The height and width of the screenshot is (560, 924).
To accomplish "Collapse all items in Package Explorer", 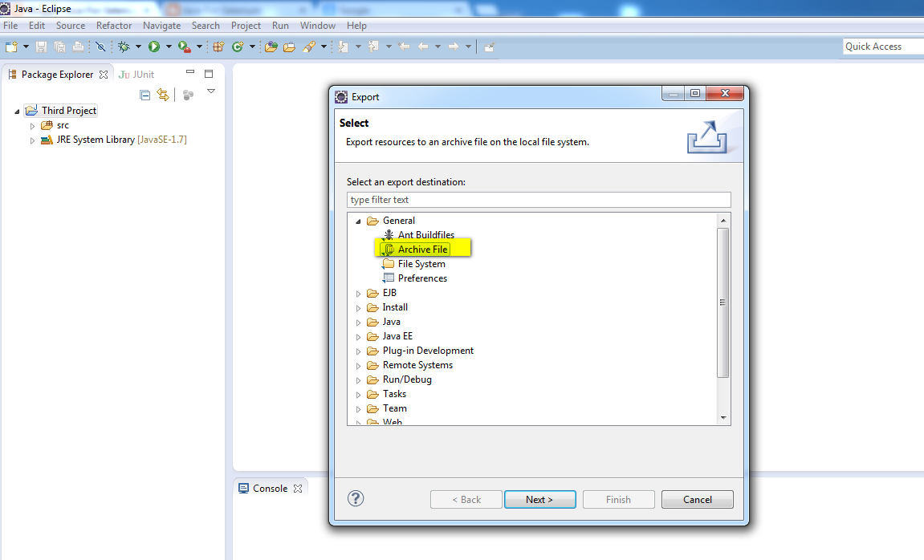I will click(x=145, y=94).
